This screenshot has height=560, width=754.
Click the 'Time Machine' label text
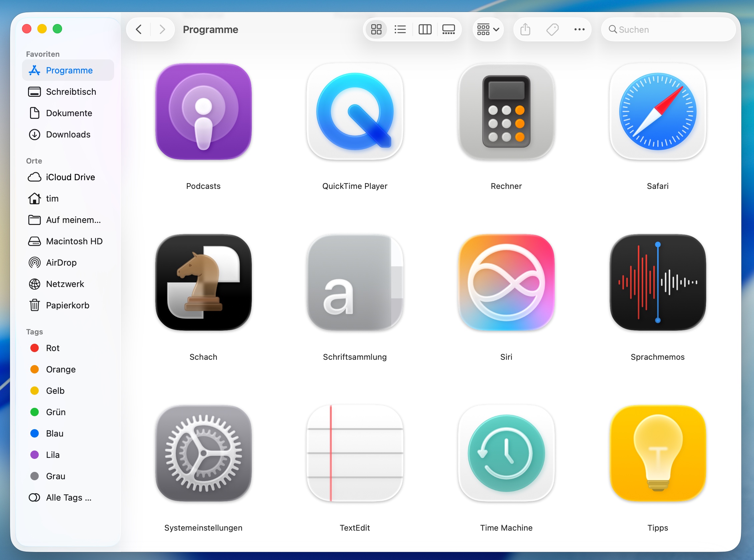pos(506,528)
